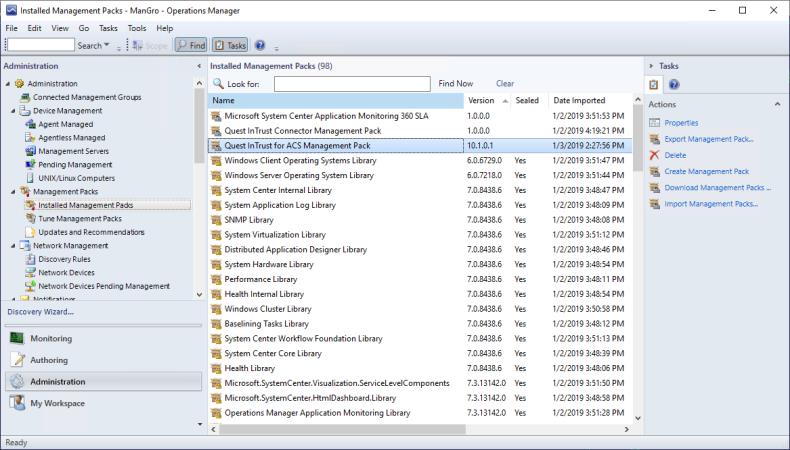
Task: Expand the Tasks pane header arrow
Action: click(651, 66)
